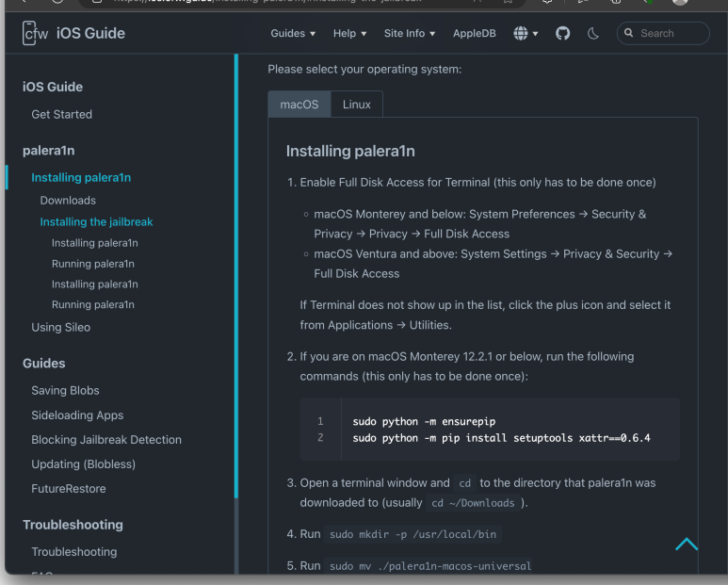Focus the Search input field
Image resolution: width=728 pixels, height=585 pixels.
[663, 33]
